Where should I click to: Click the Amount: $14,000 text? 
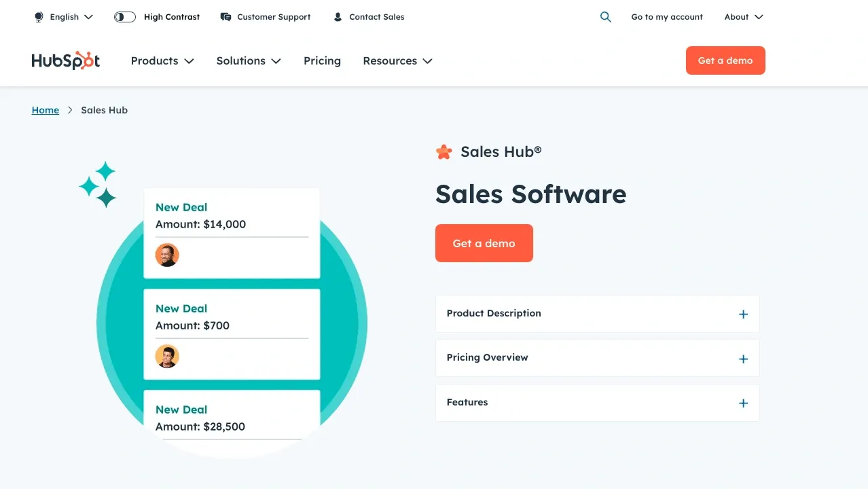point(200,224)
